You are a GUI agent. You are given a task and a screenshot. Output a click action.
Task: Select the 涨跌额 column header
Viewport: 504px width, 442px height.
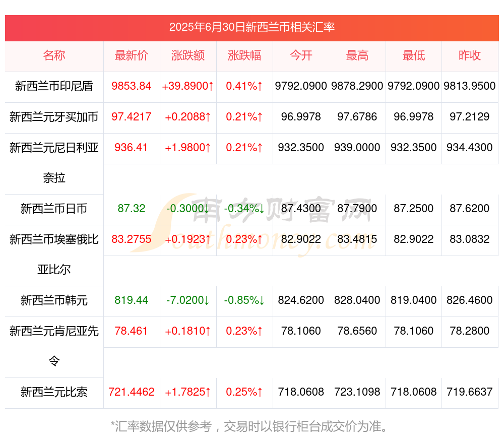188,55
